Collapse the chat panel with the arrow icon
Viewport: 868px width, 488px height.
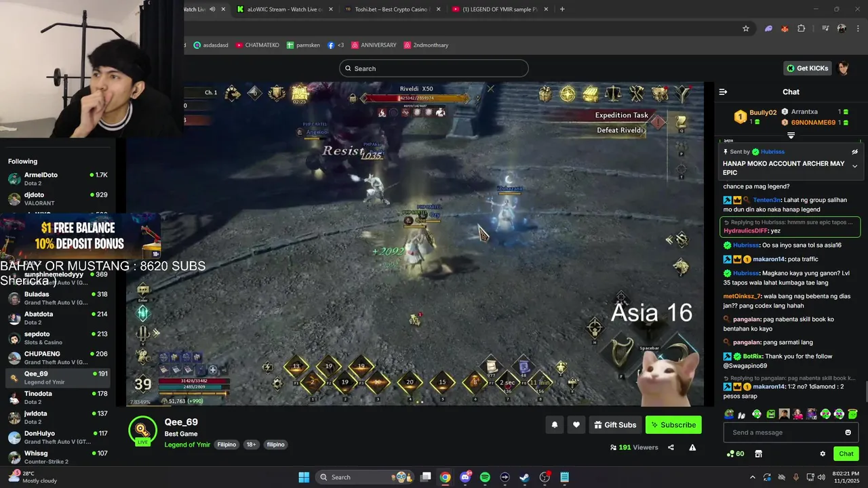coord(723,91)
